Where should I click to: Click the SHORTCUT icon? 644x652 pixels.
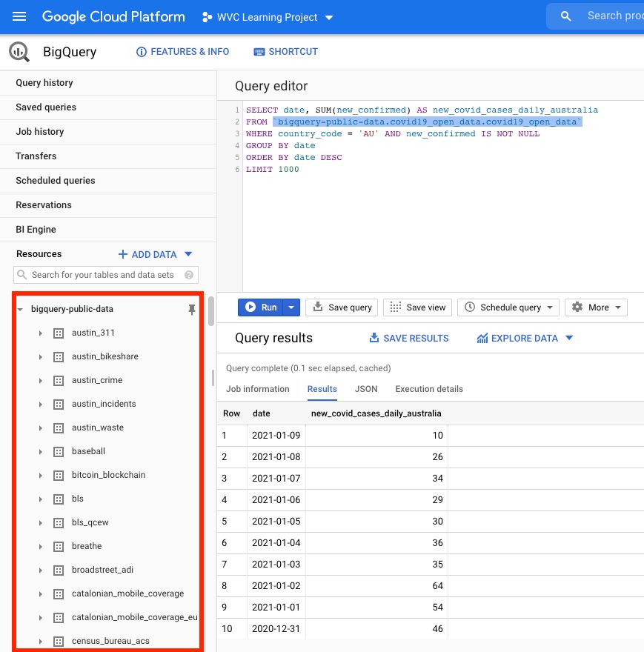[x=259, y=51]
